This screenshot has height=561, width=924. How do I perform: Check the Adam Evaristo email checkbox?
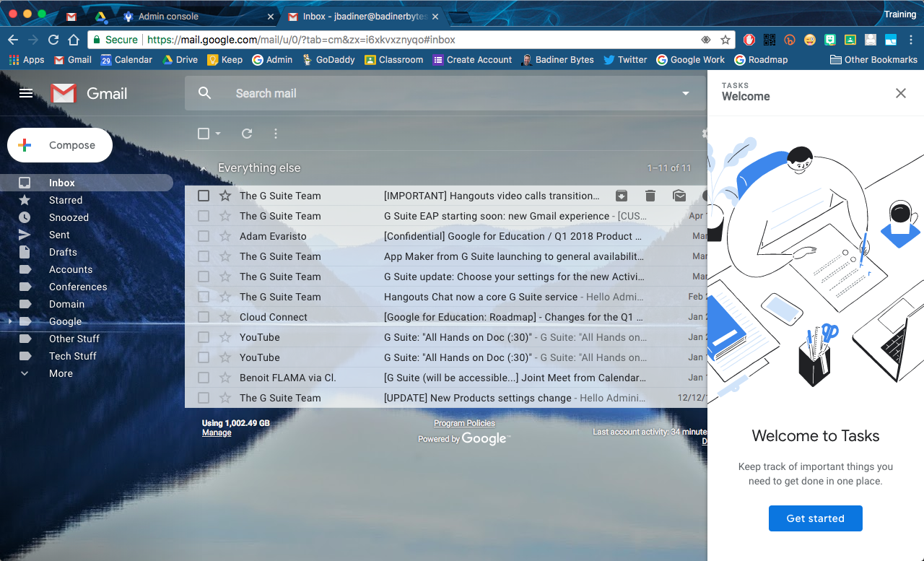coord(204,236)
